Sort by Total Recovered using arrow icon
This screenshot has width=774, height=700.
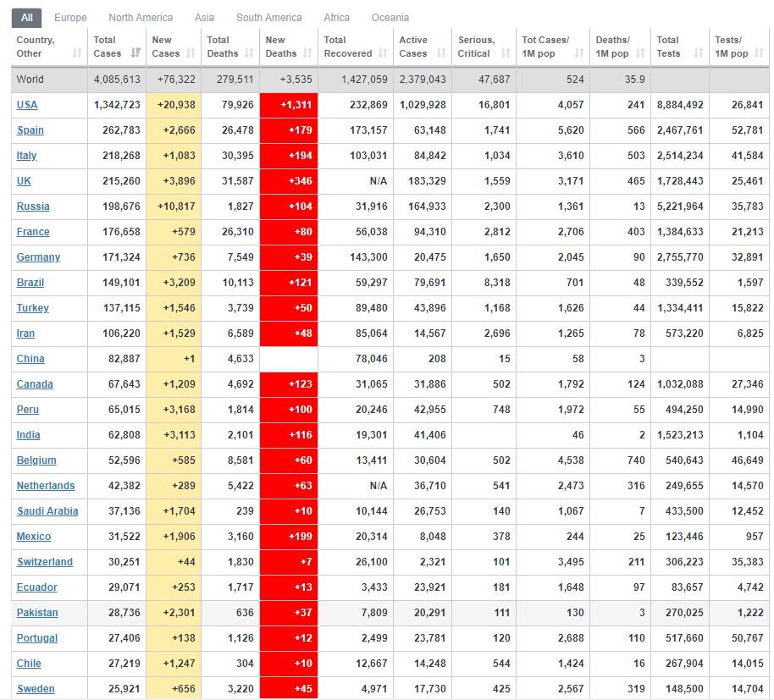click(x=383, y=53)
